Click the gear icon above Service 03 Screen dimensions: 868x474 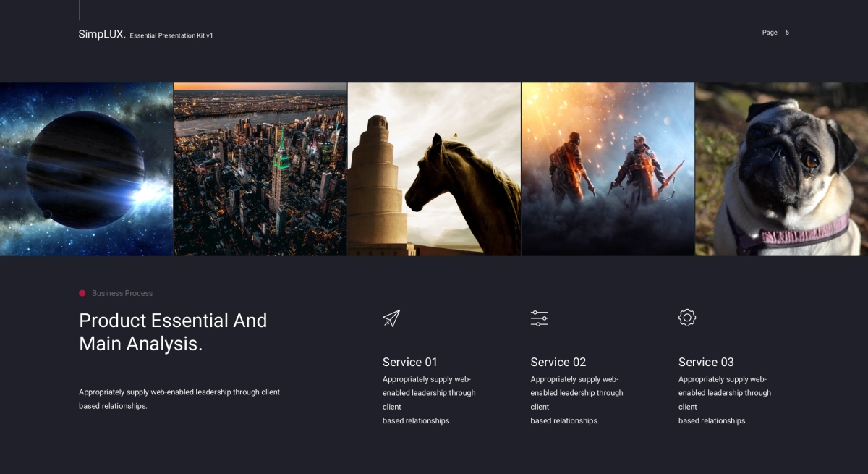coord(687,318)
